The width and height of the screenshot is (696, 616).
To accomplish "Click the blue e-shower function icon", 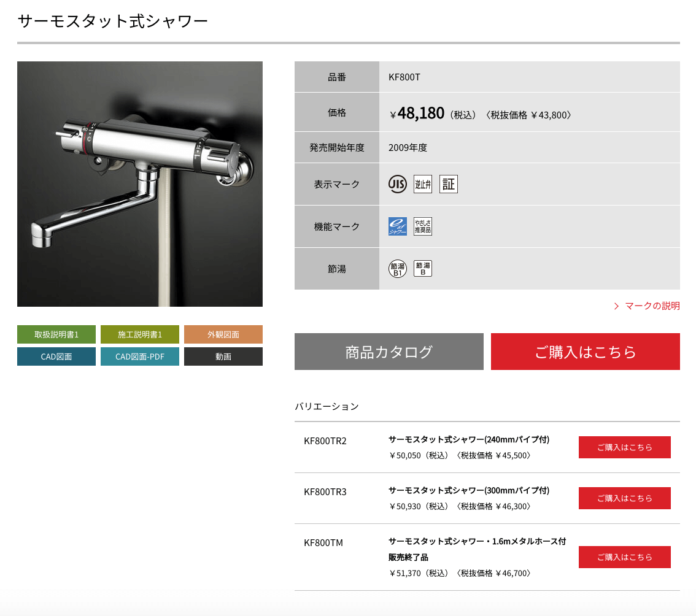I will pos(397,226).
